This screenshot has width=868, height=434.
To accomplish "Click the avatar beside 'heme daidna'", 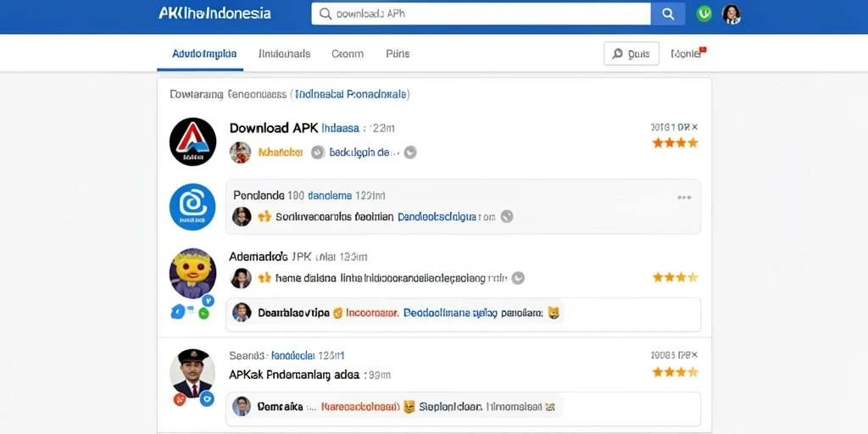I will click(241, 278).
